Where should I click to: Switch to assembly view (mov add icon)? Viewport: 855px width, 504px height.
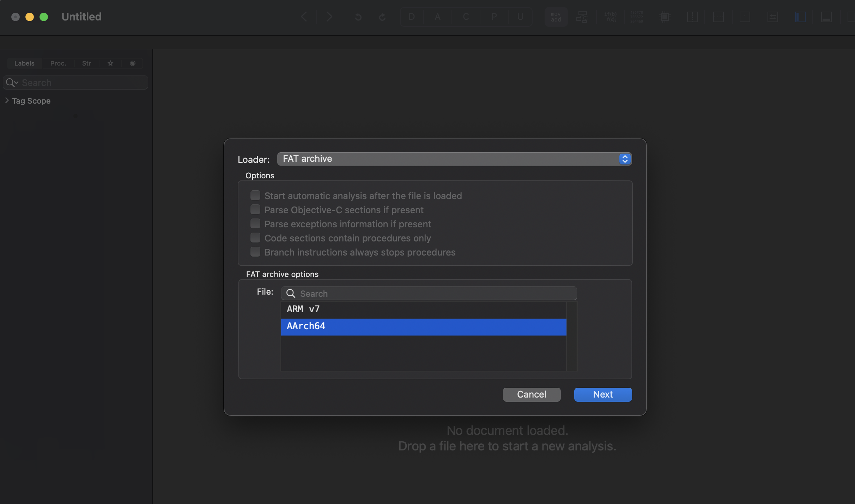[556, 17]
